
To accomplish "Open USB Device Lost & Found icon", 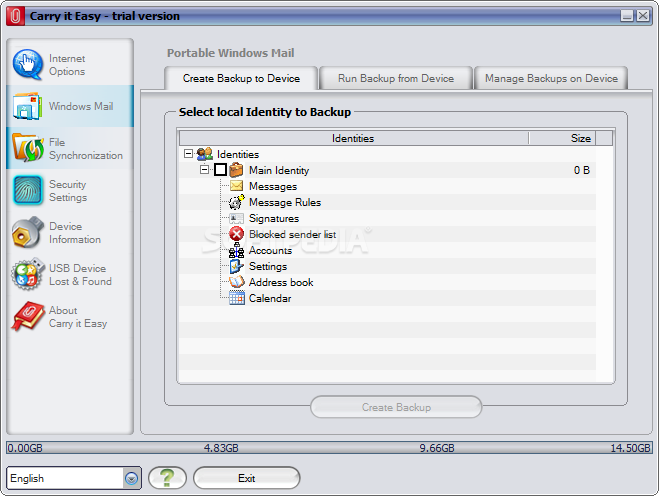I will [x=28, y=274].
